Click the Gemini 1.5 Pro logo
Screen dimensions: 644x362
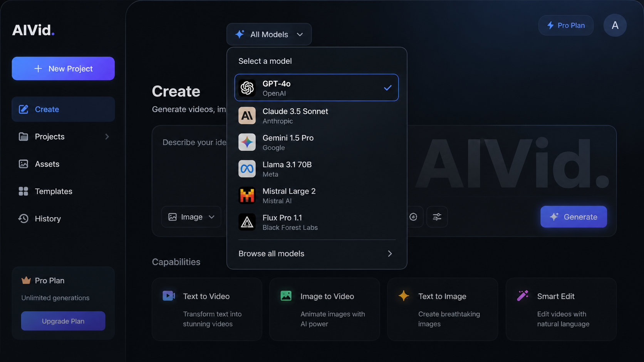click(247, 142)
